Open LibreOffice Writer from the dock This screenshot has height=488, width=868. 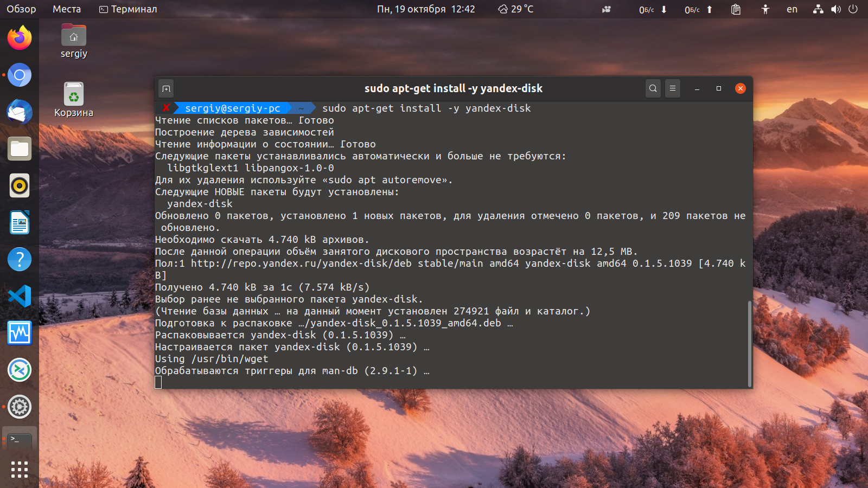pyautogui.click(x=20, y=222)
